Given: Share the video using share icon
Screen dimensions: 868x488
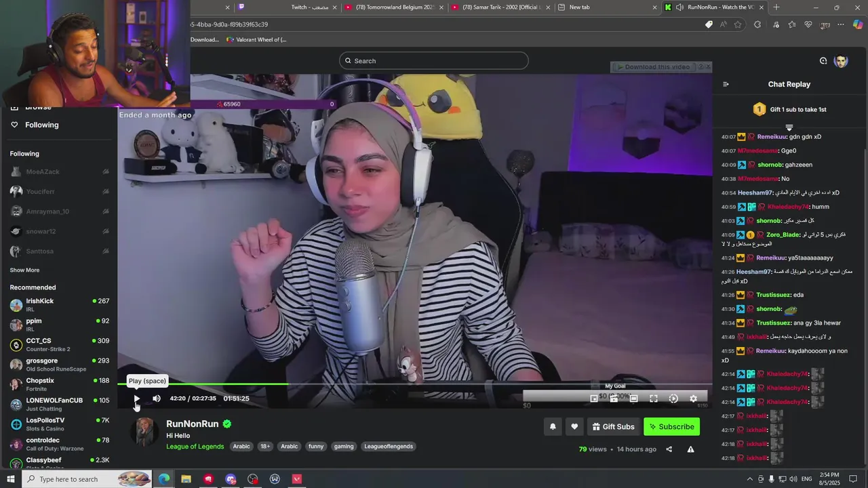Looking at the screenshot, I should point(669,449).
